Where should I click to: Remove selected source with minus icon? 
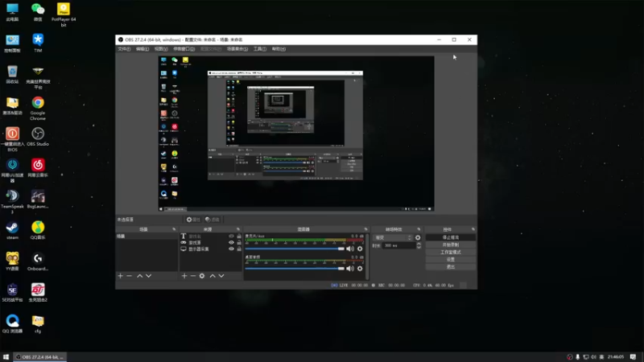[x=193, y=276]
